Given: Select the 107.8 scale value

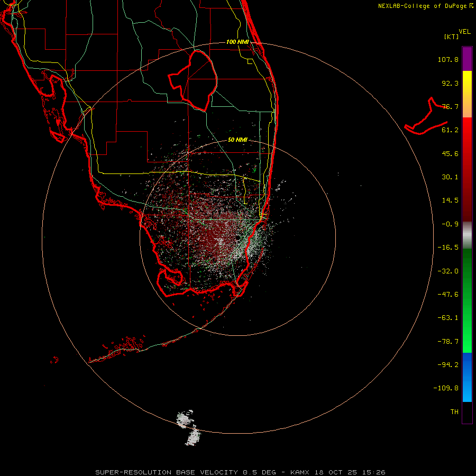Looking at the screenshot, I should tap(448, 59).
